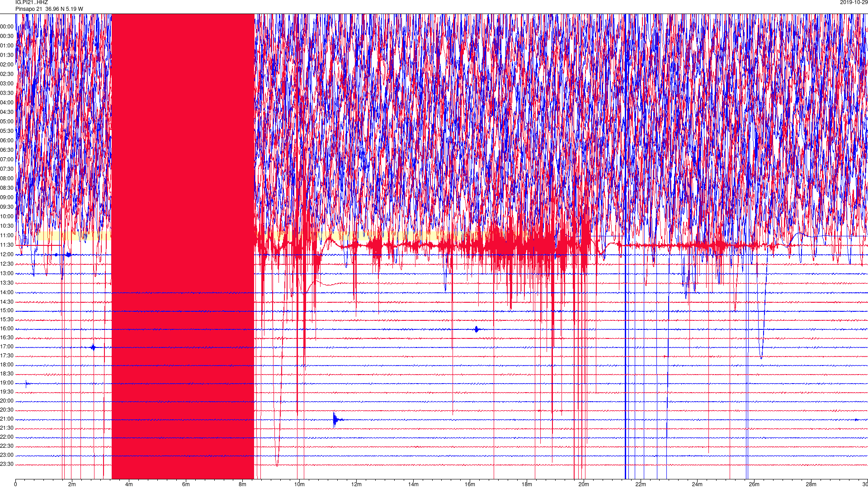
Task: Click the 18m tick label on time axis
Action: [527, 484]
